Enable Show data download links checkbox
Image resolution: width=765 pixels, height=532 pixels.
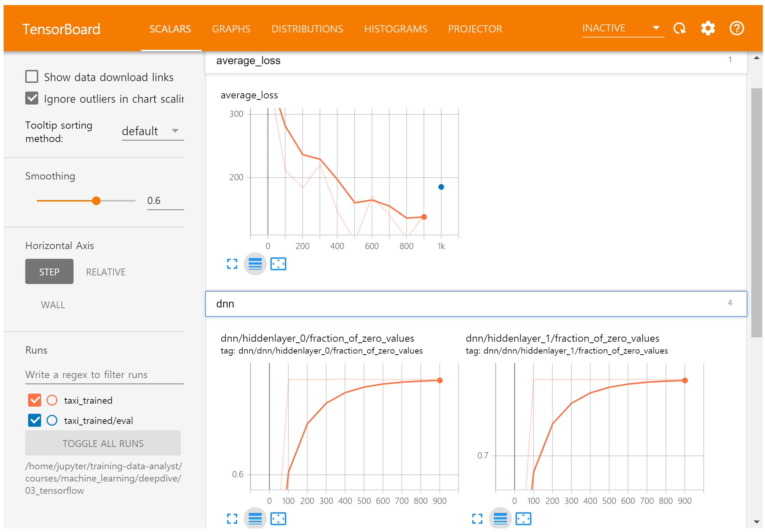pyautogui.click(x=32, y=77)
